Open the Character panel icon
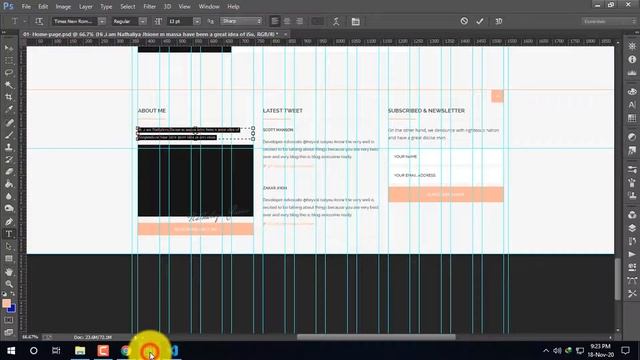This screenshot has height=360, width=640. 632,105
